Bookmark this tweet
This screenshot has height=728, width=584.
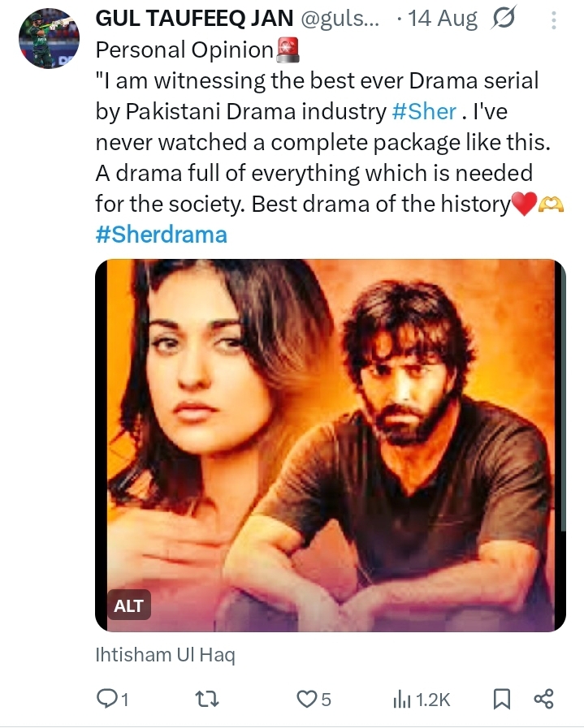[x=502, y=699]
